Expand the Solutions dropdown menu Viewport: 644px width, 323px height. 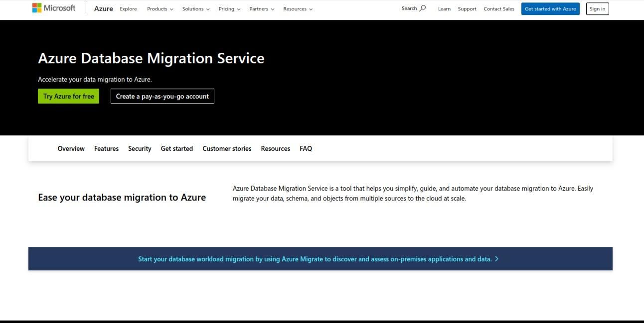[x=196, y=9]
